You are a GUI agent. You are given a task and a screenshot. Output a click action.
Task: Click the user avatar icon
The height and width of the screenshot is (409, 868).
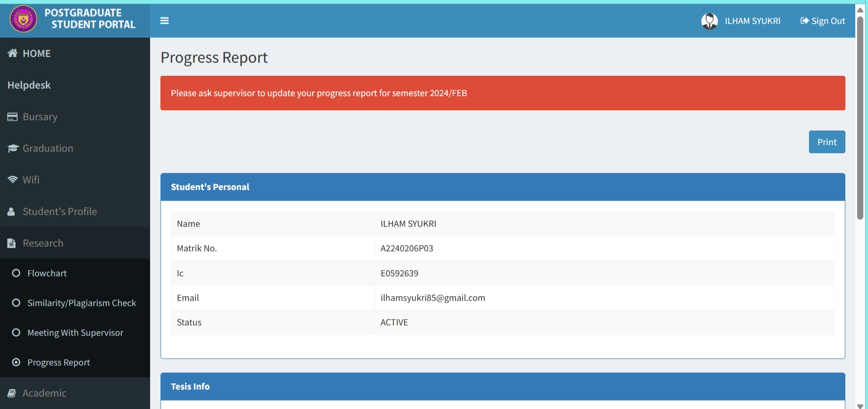pyautogui.click(x=709, y=21)
